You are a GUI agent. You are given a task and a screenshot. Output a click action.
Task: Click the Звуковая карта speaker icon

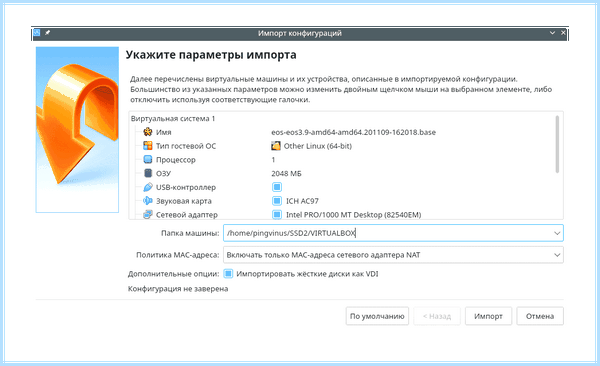point(148,201)
